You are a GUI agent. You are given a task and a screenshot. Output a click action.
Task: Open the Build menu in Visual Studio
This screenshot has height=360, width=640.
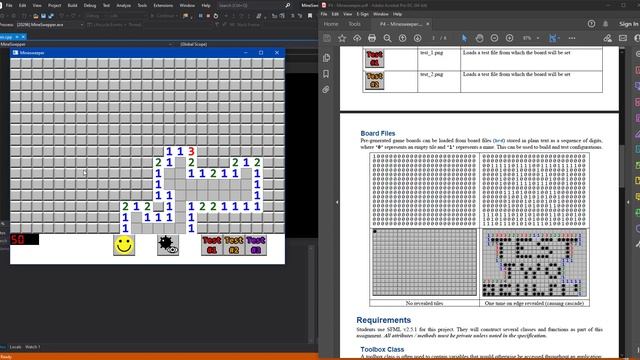[x=72, y=5]
